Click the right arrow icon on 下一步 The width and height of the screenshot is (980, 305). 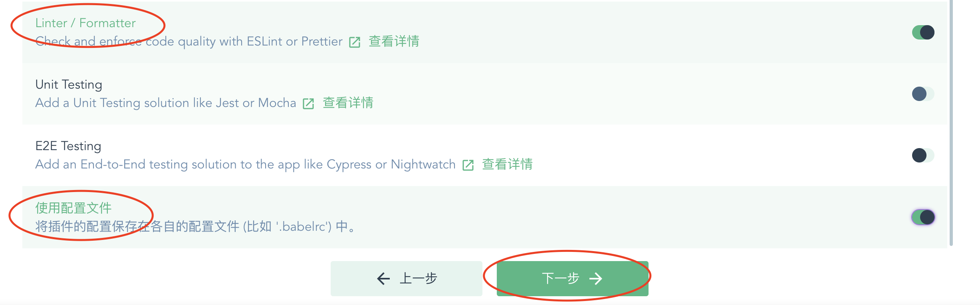(x=596, y=278)
